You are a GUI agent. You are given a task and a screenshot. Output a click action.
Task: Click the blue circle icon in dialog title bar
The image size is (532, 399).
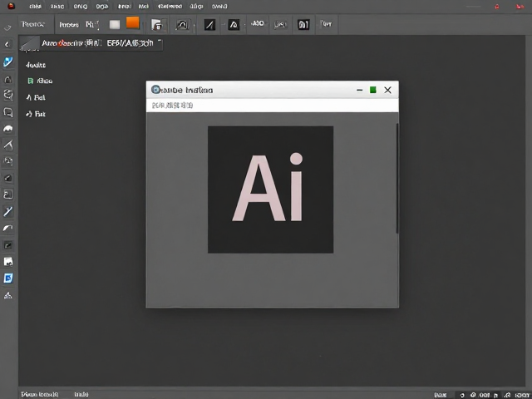point(155,90)
